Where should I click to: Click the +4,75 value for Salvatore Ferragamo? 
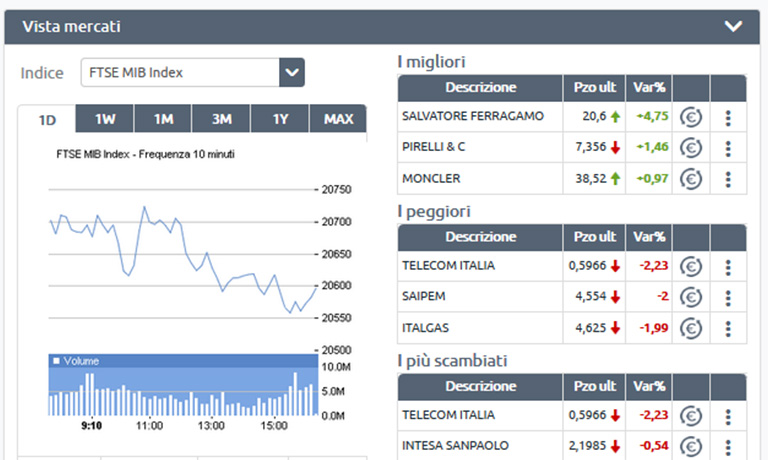click(652, 116)
